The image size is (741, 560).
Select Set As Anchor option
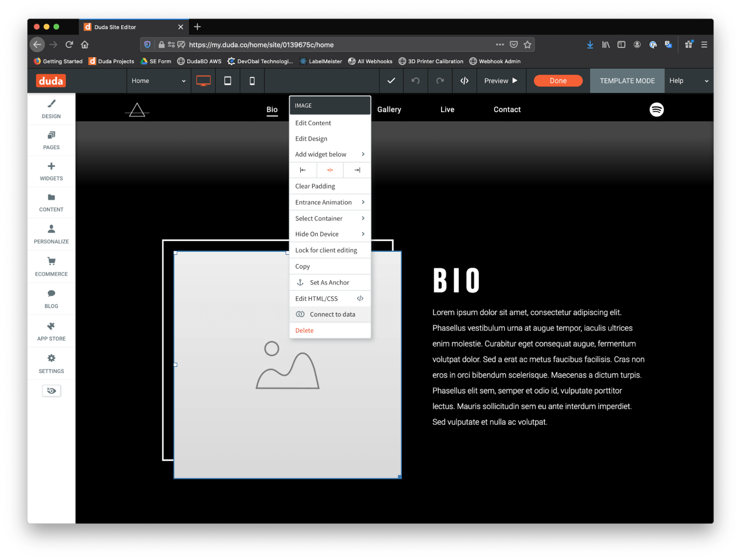pos(330,282)
